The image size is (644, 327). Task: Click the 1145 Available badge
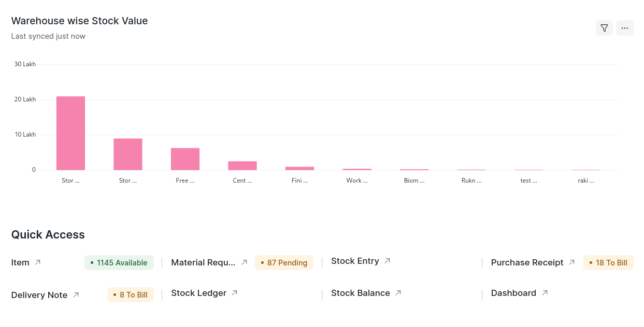click(x=119, y=262)
